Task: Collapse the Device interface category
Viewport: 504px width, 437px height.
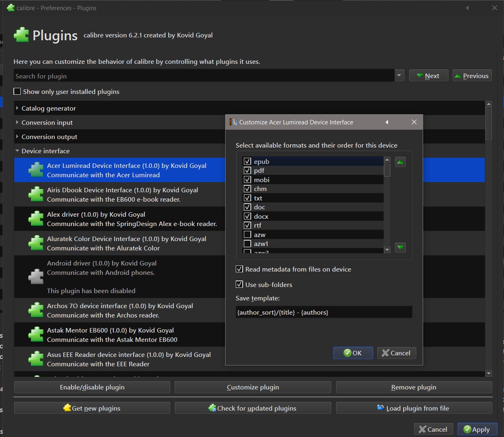Action: pyautogui.click(x=17, y=151)
